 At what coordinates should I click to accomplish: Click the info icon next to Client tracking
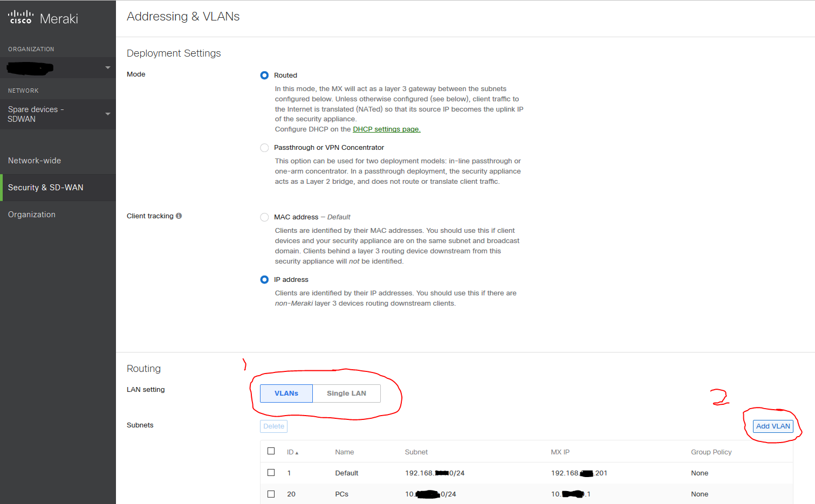point(179,216)
